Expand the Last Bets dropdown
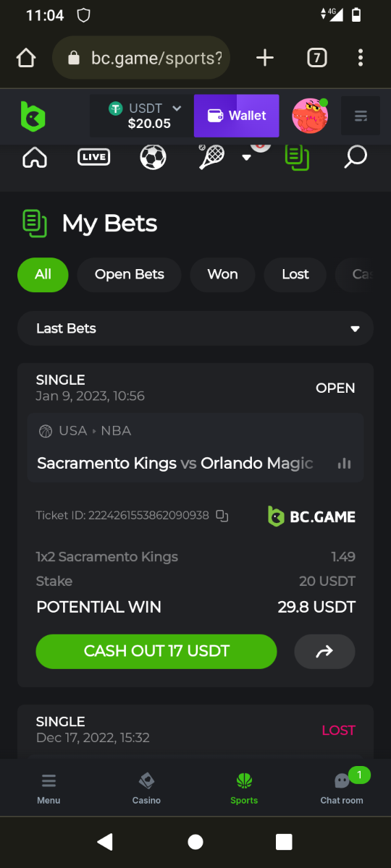 tap(195, 328)
